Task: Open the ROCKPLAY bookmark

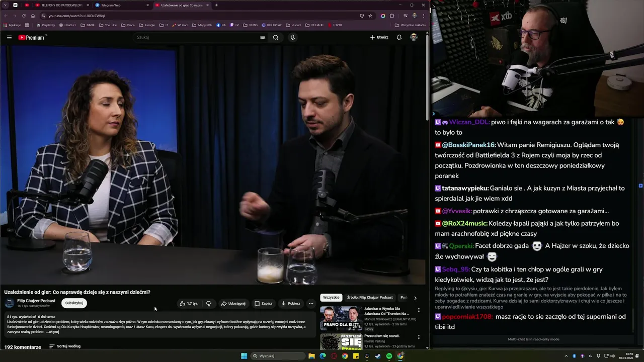Action: [272, 25]
